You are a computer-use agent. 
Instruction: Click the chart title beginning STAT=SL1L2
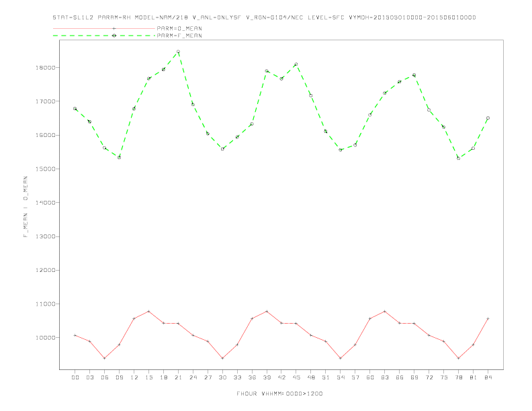(x=264, y=17)
